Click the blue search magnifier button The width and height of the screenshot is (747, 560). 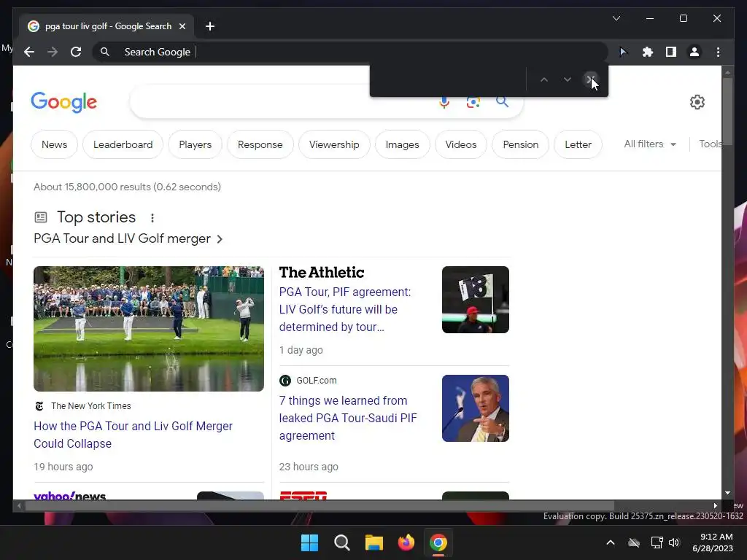click(502, 101)
